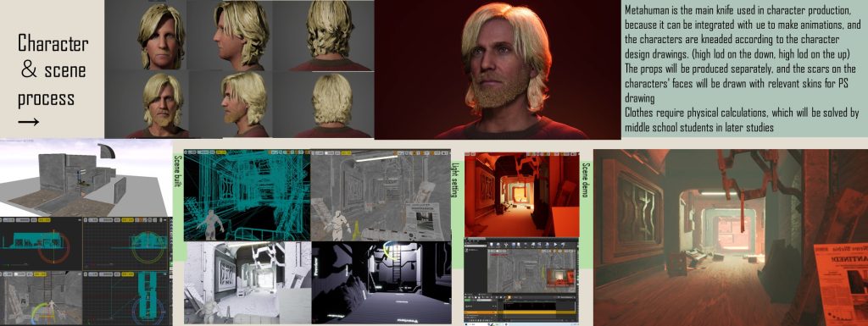Open viewport options dropdown in top-right wireframe view
The height and width of the screenshot is (326, 868).
click(x=86, y=220)
